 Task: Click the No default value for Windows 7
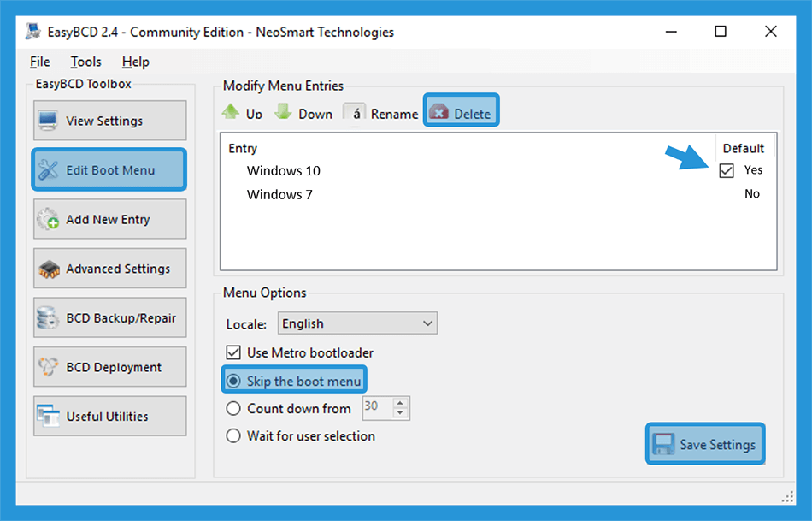click(752, 194)
